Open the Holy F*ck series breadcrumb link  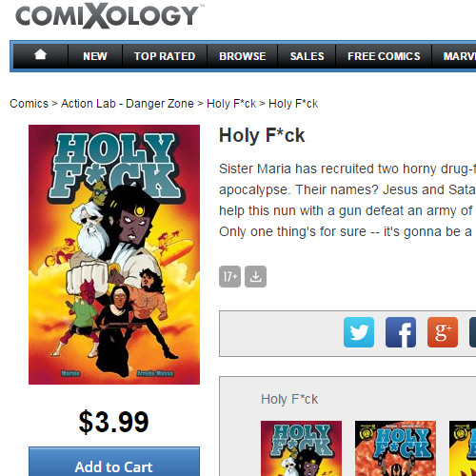pos(231,104)
